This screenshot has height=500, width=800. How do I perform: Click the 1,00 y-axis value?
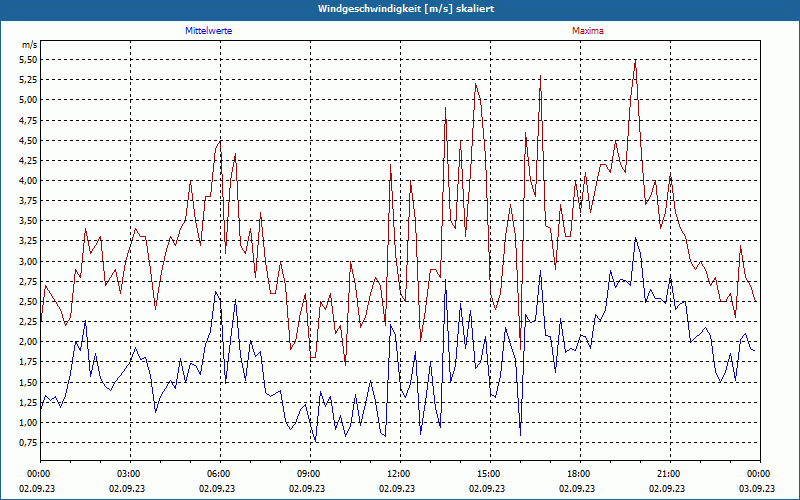30,422
